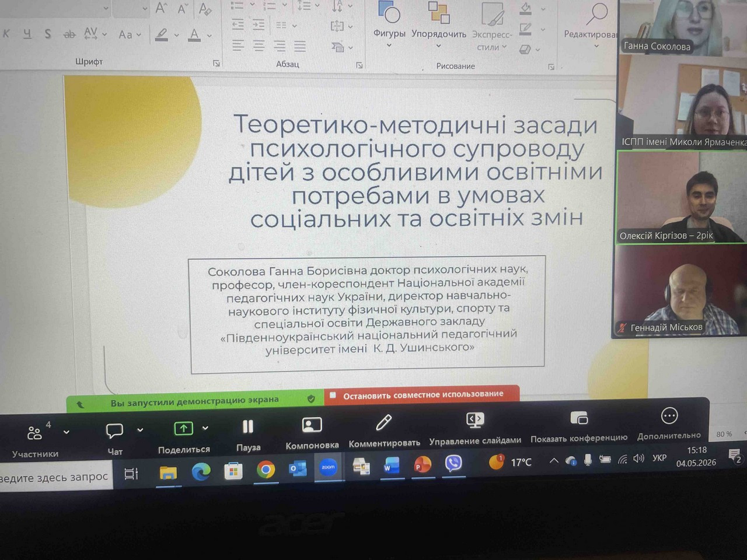Image resolution: width=747 pixels, height=560 pixels.
Task: Apply underline formatting with the Ч button
Action: (x=27, y=34)
